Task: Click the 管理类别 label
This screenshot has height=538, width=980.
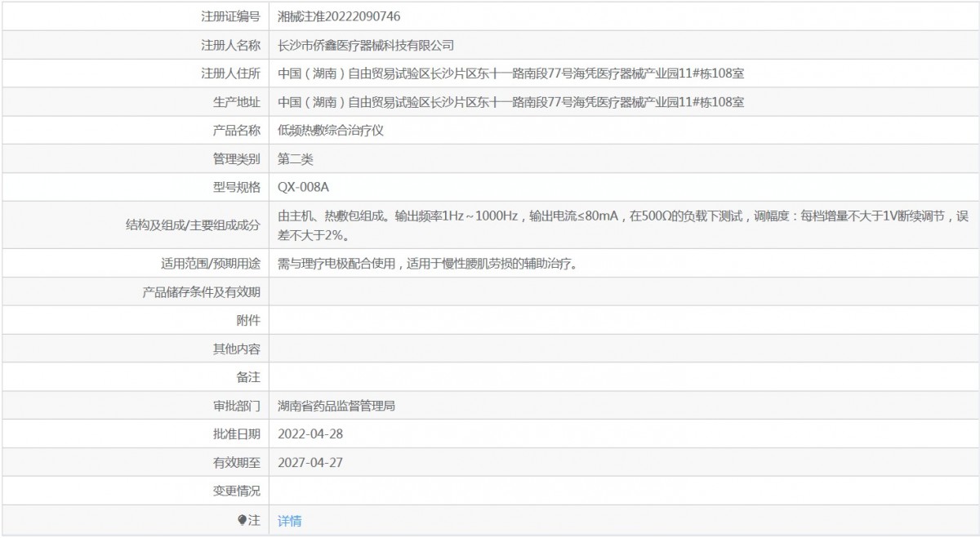Action: pyautogui.click(x=237, y=159)
